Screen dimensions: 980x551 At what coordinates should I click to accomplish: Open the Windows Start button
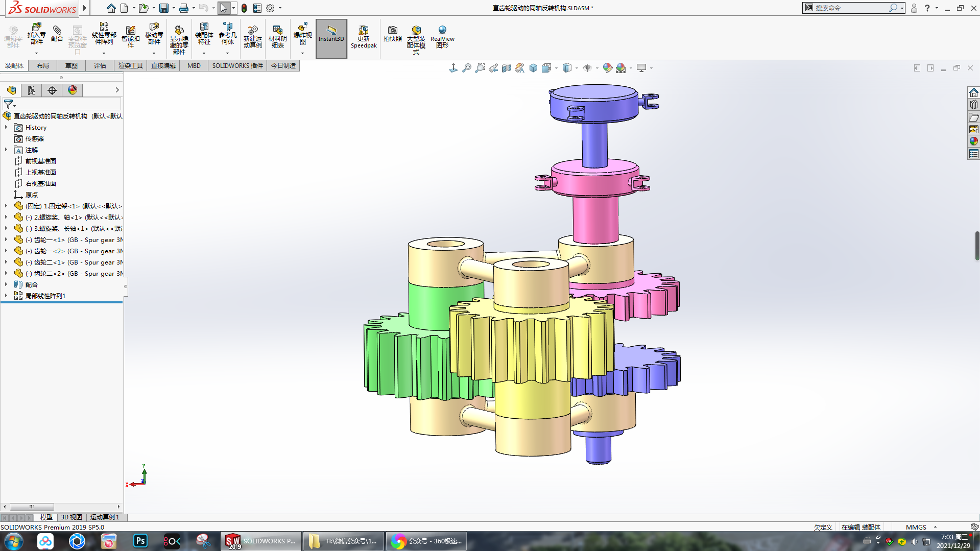14,541
